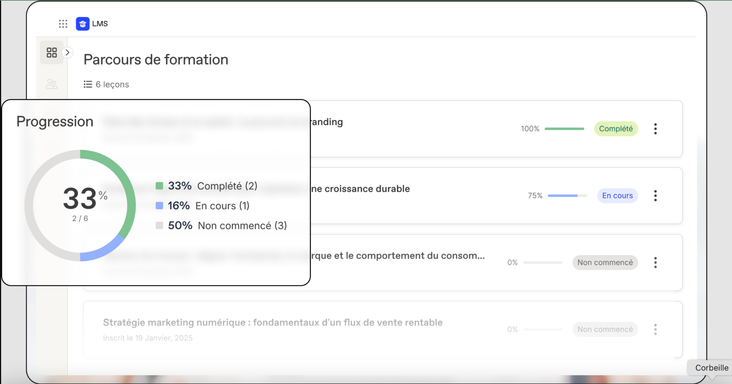Click the Complété (2) legend label

[x=227, y=186]
